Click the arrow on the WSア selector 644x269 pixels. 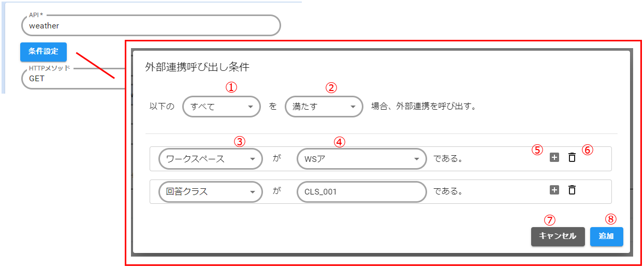tap(417, 159)
